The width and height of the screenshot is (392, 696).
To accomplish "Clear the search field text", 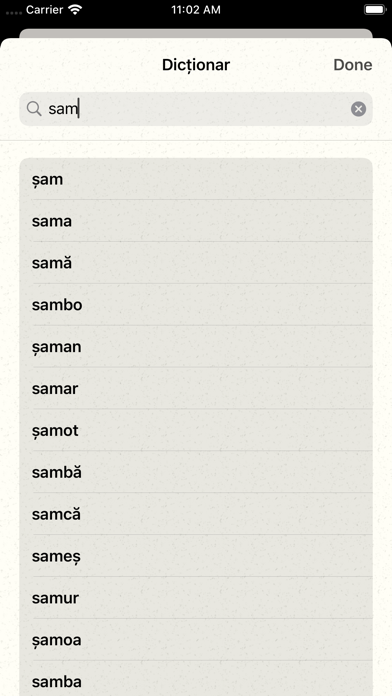I will coord(358,109).
